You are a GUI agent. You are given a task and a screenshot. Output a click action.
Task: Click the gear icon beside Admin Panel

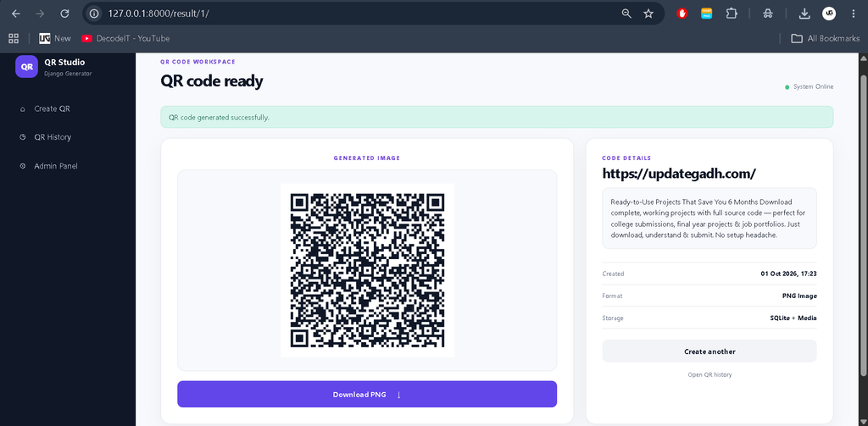22,166
